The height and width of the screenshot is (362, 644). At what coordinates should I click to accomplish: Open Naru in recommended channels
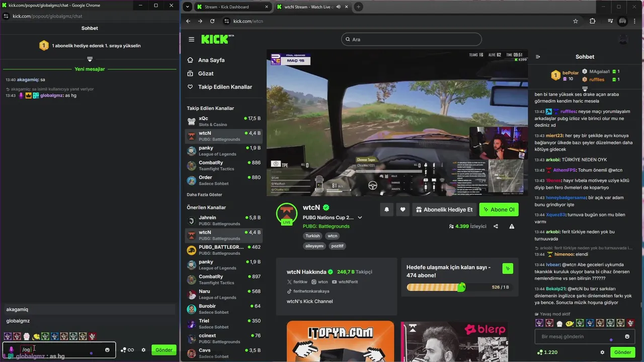tap(224, 294)
